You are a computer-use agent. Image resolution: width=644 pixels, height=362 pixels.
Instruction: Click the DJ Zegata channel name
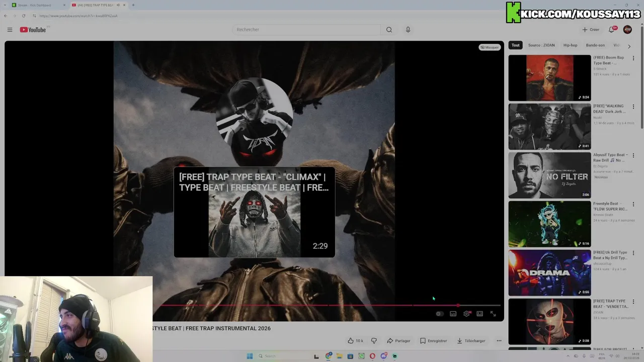pos(600,166)
